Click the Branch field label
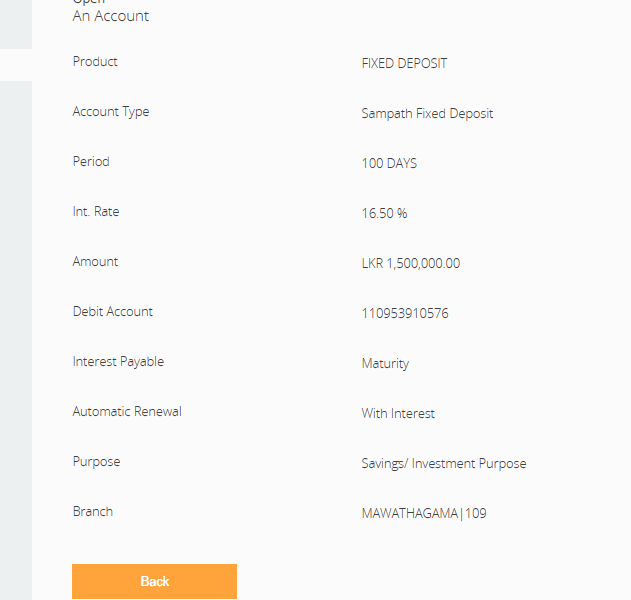 pos(93,512)
